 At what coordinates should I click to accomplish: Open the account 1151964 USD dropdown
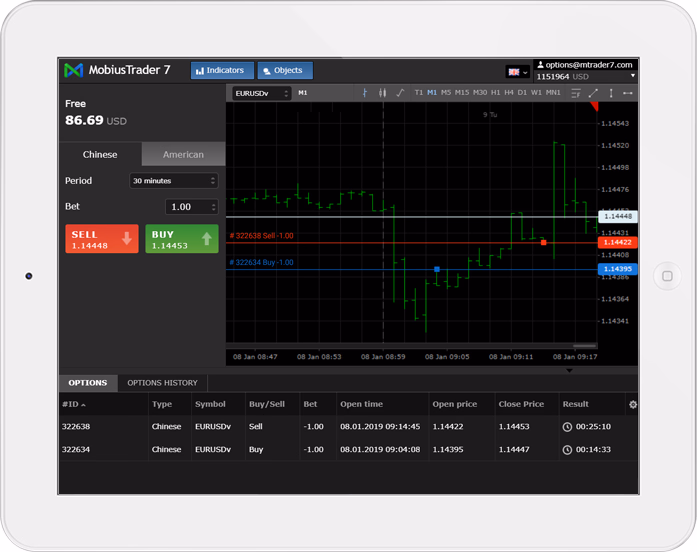pos(586,76)
